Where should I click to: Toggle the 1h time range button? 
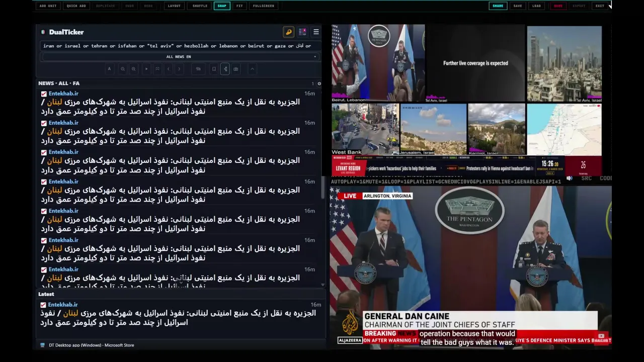pyautogui.click(x=198, y=69)
